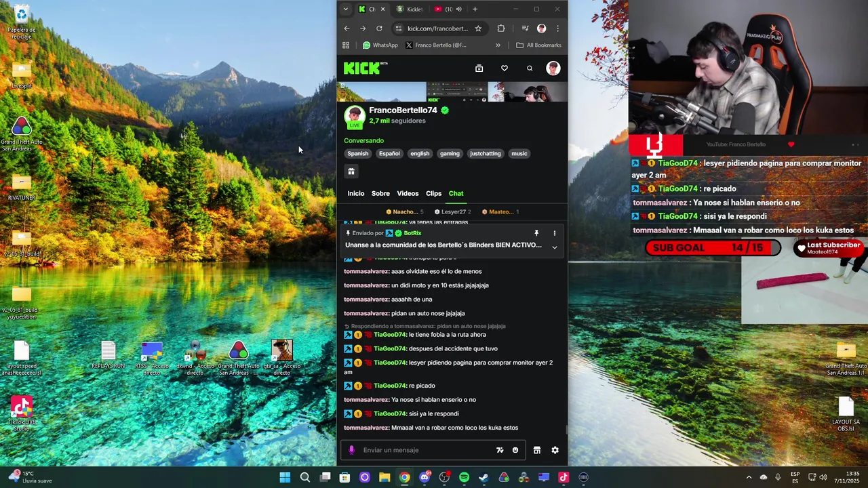Open the profile avatar in Kick header
The height and width of the screenshot is (488, 868).
pyautogui.click(x=553, y=68)
